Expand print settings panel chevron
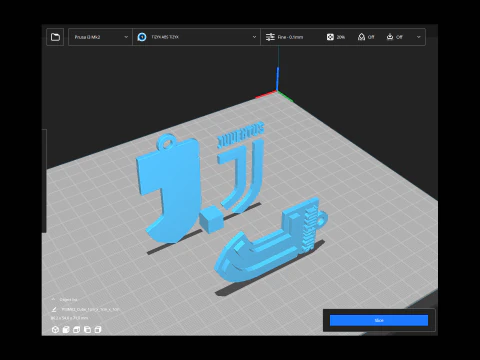Image resolution: width=480 pixels, height=360 pixels. click(419, 37)
